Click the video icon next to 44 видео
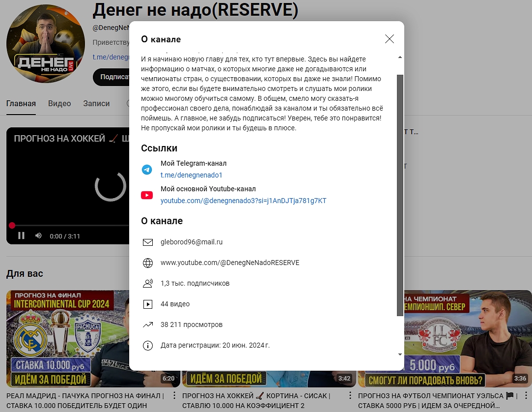Image resolution: width=532 pixels, height=412 pixels. pos(147,304)
